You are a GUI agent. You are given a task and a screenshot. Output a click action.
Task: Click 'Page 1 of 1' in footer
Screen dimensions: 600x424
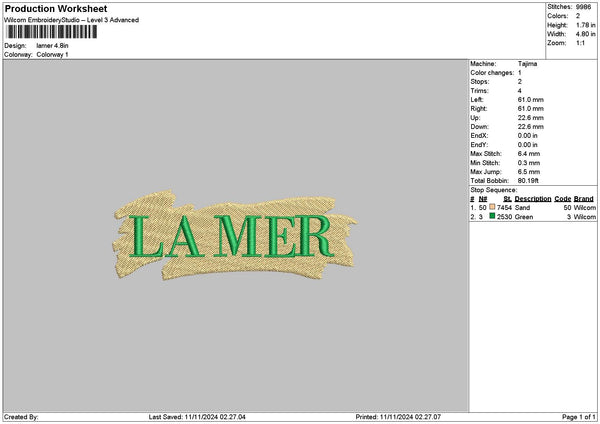click(x=579, y=417)
